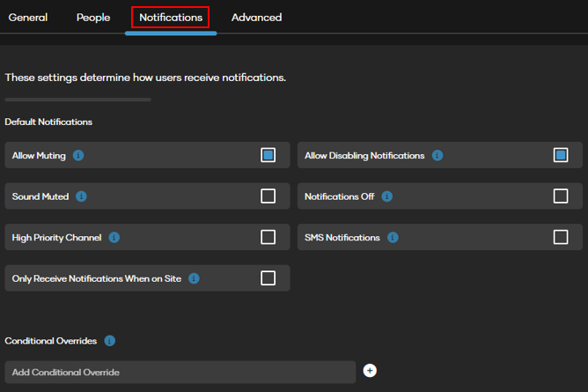This screenshot has width=588, height=392.
Task: Show info for Allow Disabling Notifications
Action: pyautogui.click(x=437, y=155)
